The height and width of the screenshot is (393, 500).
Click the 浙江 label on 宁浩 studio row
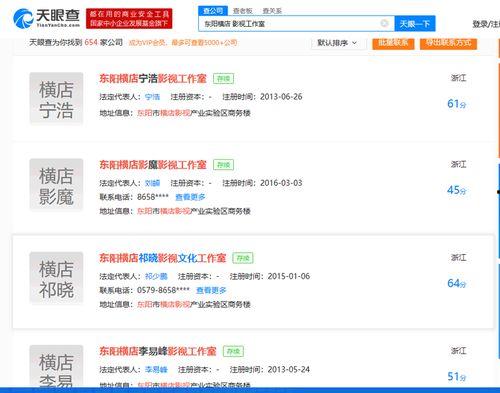coord(458,78)
